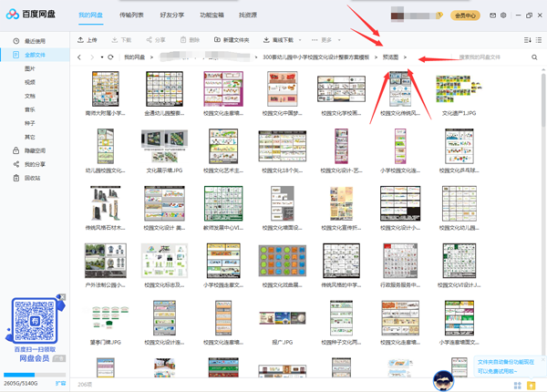Click the 分享 share button
Screen dimensions: 547x392
coord(156,40)
